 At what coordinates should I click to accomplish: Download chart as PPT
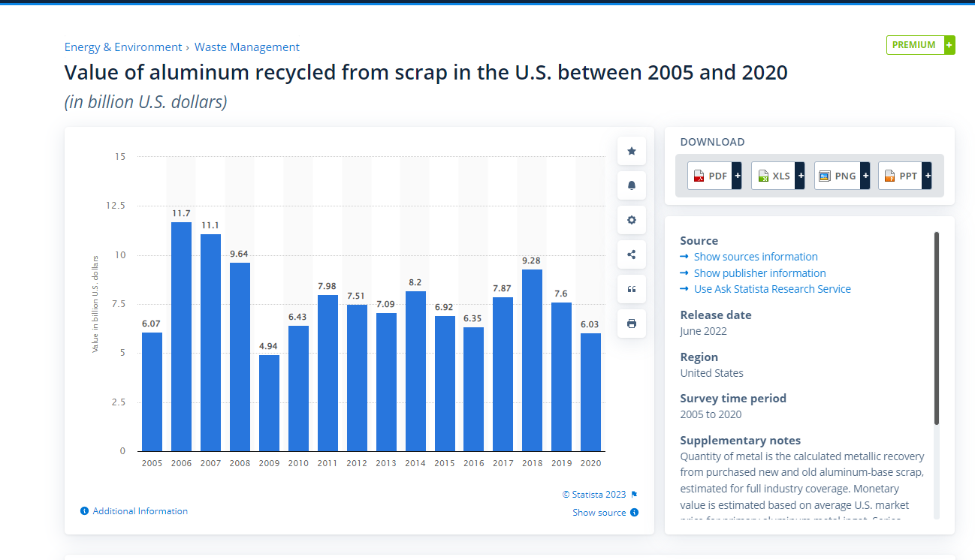[905, 176]
